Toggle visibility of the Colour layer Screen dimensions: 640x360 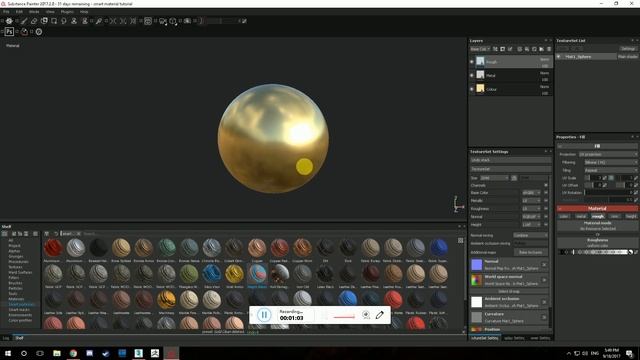click(x=472, y=89)
